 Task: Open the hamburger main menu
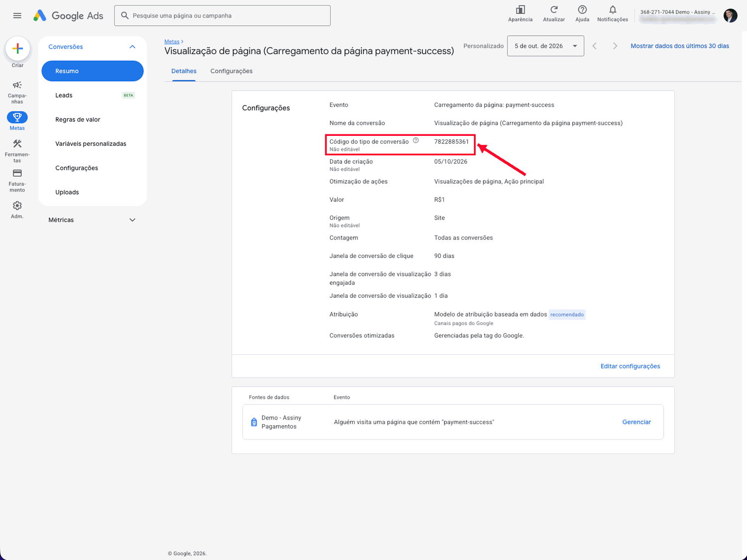(x=17, y=15)
